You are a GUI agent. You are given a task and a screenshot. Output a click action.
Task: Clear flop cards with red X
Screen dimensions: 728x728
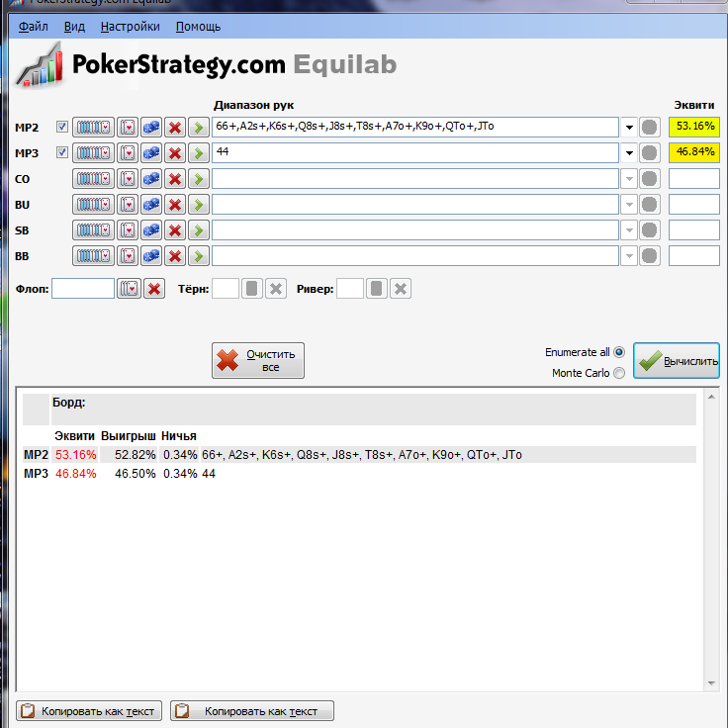[154, 289]
